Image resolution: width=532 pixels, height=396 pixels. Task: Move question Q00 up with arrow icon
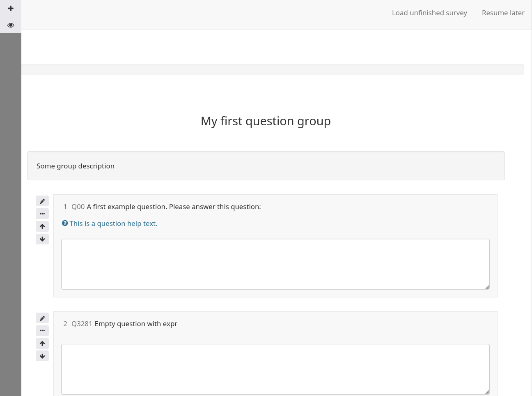coord(42,226)
